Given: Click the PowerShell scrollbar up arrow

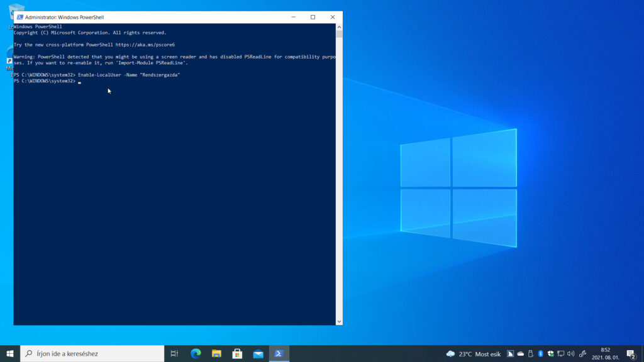Looking at the screenshot, I should (x=339, y=26).
